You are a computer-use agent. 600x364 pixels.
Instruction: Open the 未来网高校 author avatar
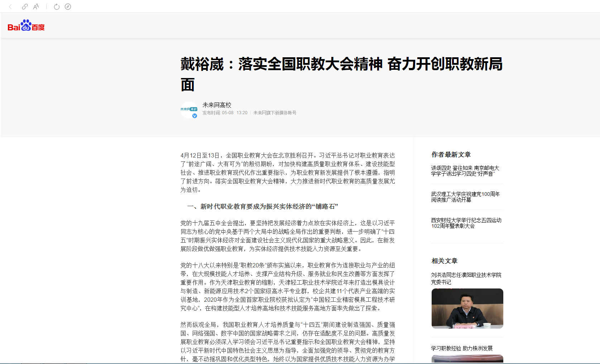tap(189, 110)
